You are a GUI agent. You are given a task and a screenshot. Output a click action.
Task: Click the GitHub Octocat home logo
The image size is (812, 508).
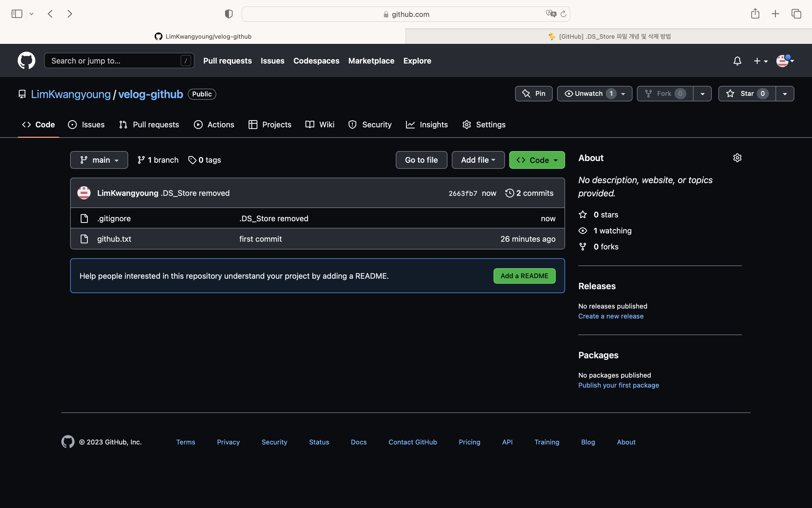click(x=26, y=60)
